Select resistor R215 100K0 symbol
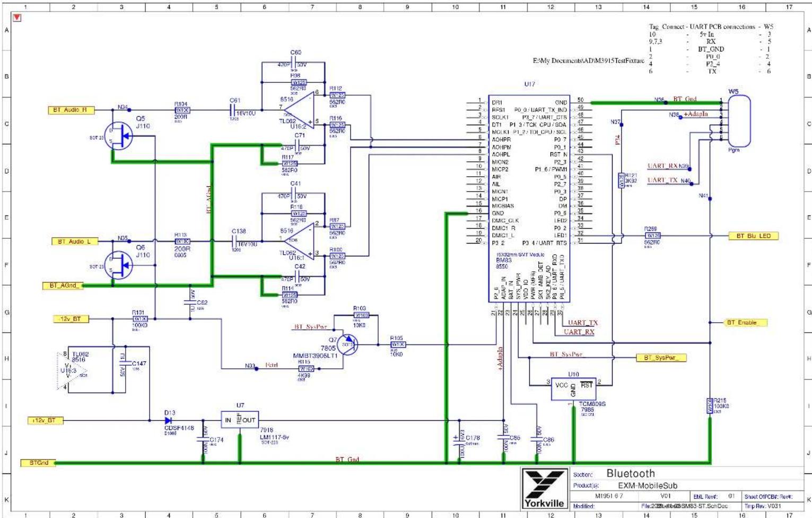The width and height of the screenshot is (812, 518). (710, 406)
